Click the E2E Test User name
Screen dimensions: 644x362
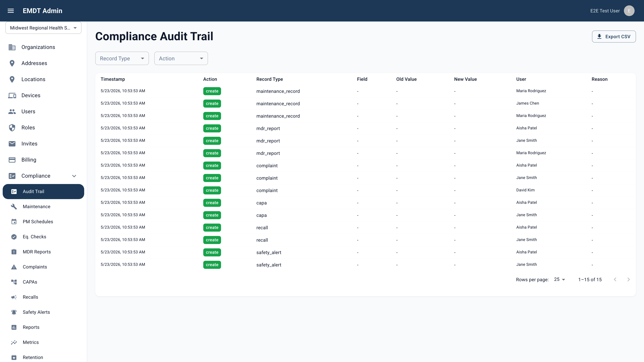(605, 11)
